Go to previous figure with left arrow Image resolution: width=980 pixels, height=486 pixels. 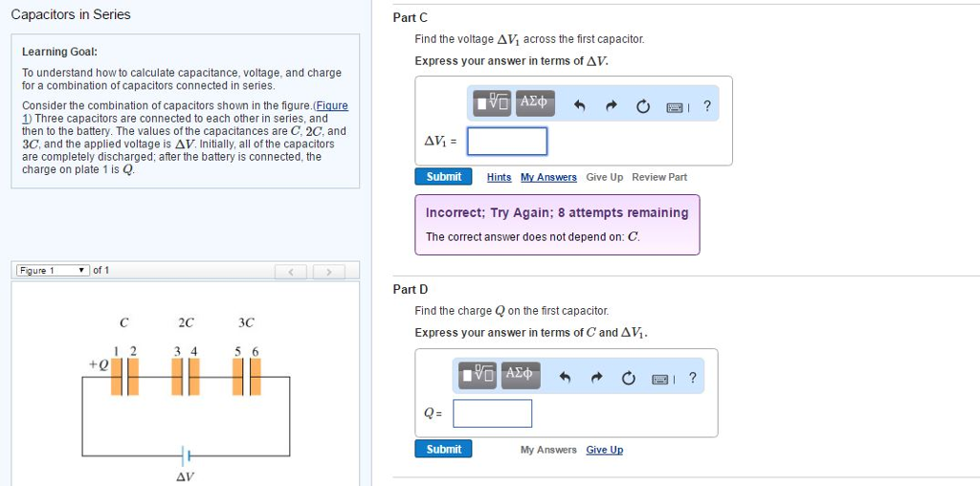pyautogui.click(x=291, y=271)
